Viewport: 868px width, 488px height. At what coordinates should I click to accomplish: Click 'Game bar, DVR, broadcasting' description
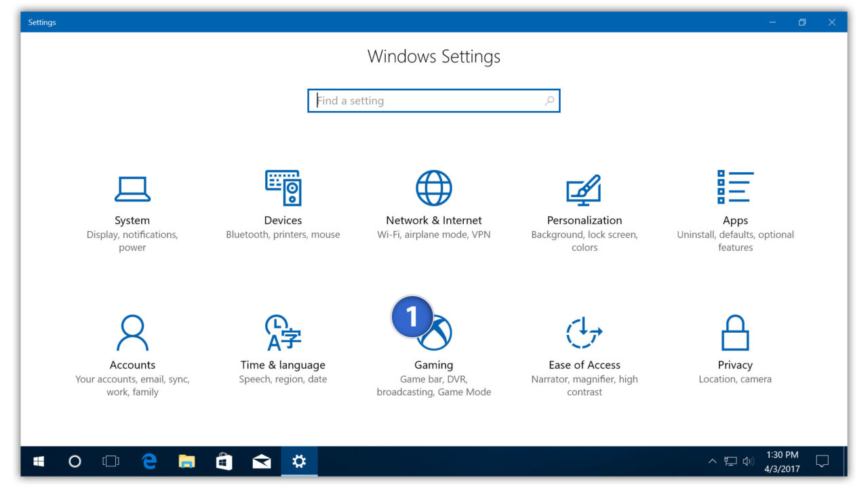(434, 386)
